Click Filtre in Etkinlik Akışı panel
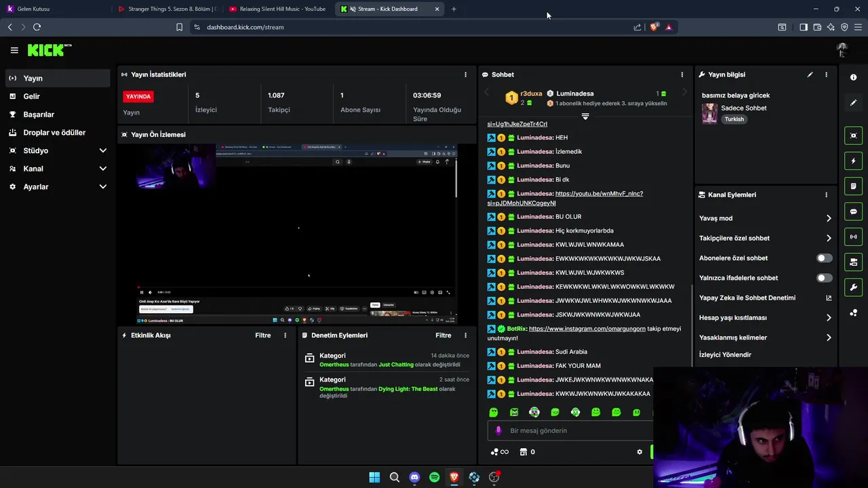Viewport: 868px width, 488px height. click(x=263, y=335)
